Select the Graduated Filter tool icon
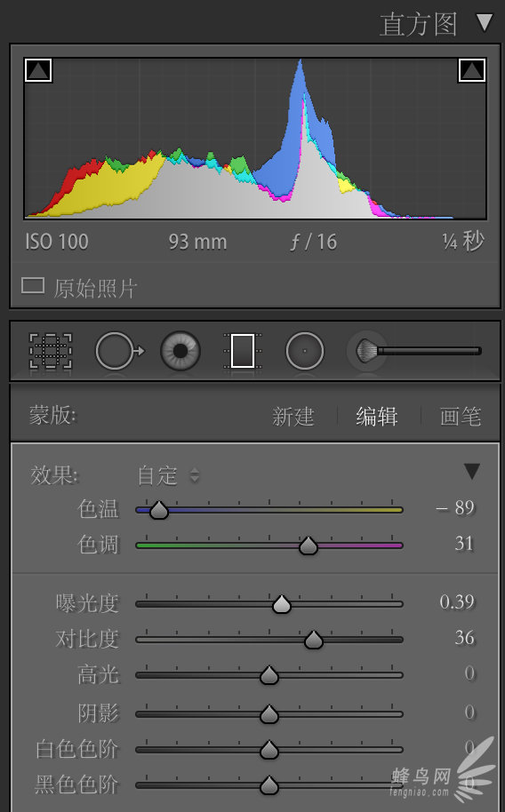 click(243, 351)
